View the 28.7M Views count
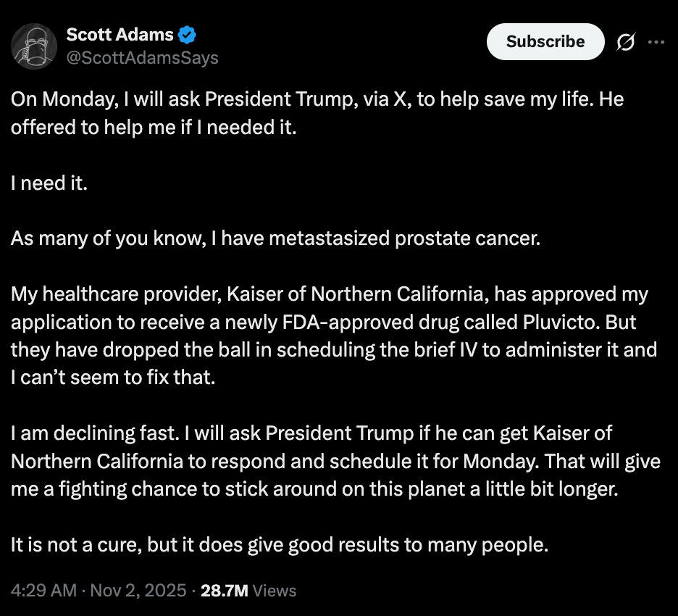 point(248,591)
